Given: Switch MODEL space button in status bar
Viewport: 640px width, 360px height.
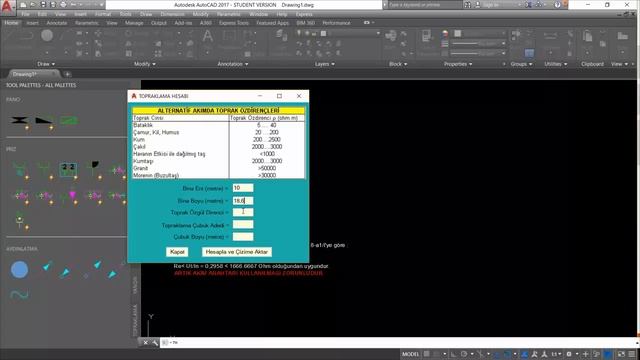Looking at the screenshot, I should [x=410, y=354].
